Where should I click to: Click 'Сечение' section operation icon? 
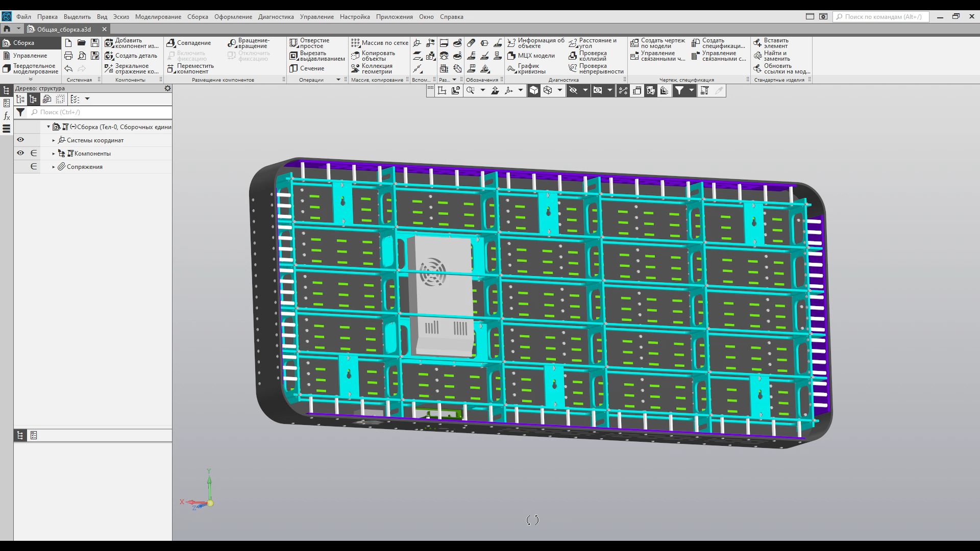[294, 68]
